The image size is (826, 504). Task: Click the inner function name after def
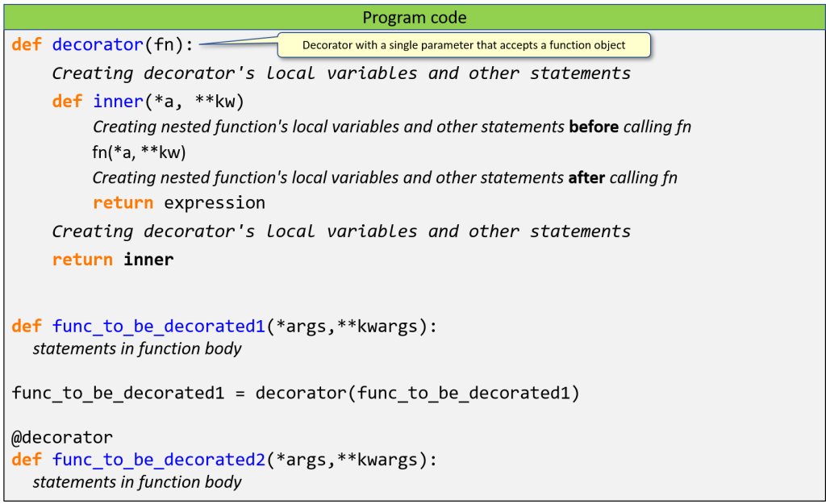point(118,102)
